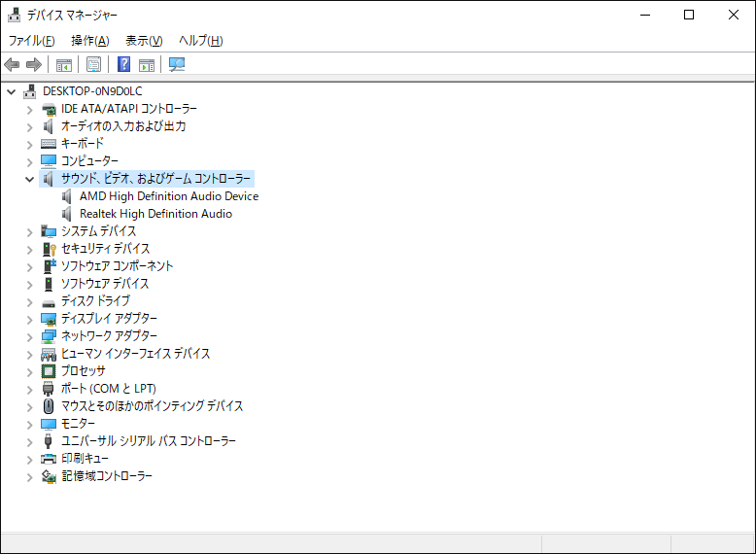Select the ディスク ドライブ row label

95,301
